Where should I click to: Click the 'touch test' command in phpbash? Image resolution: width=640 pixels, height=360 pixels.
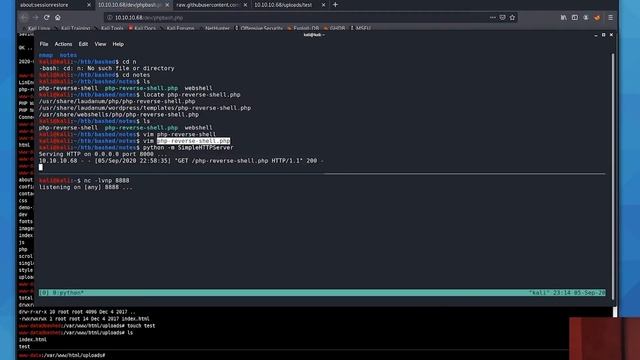[x=141, y=326]
